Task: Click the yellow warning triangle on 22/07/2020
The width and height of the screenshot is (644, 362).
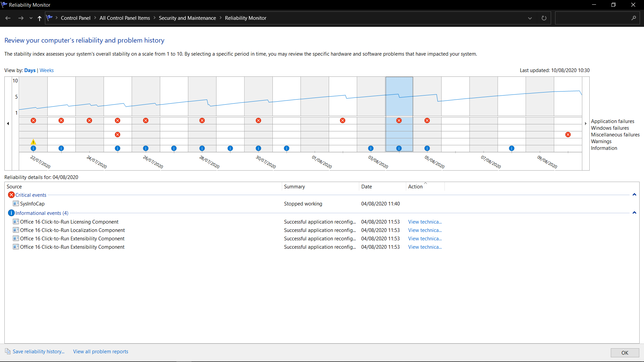Action: [x=33, y=142]
